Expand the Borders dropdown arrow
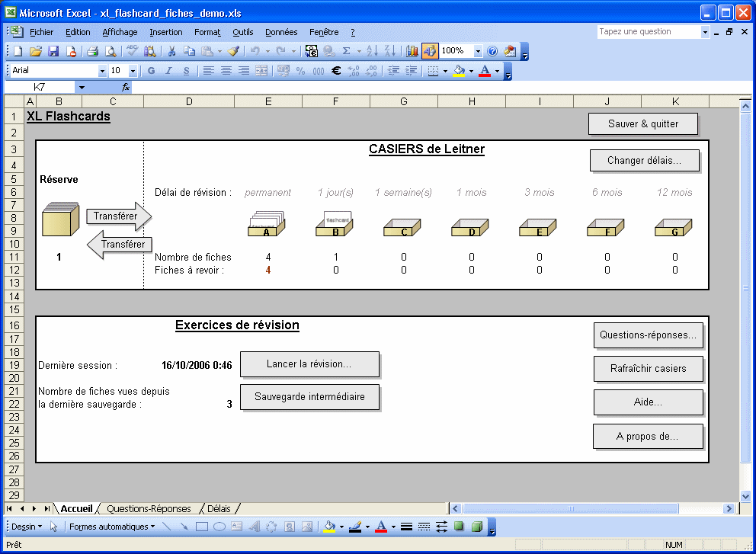The width and height of the screenshot is (756, 554). tap(445, 71)
